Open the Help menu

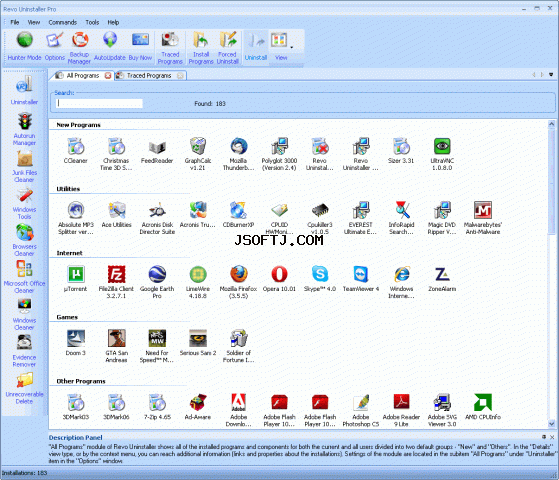pos(113,22)
